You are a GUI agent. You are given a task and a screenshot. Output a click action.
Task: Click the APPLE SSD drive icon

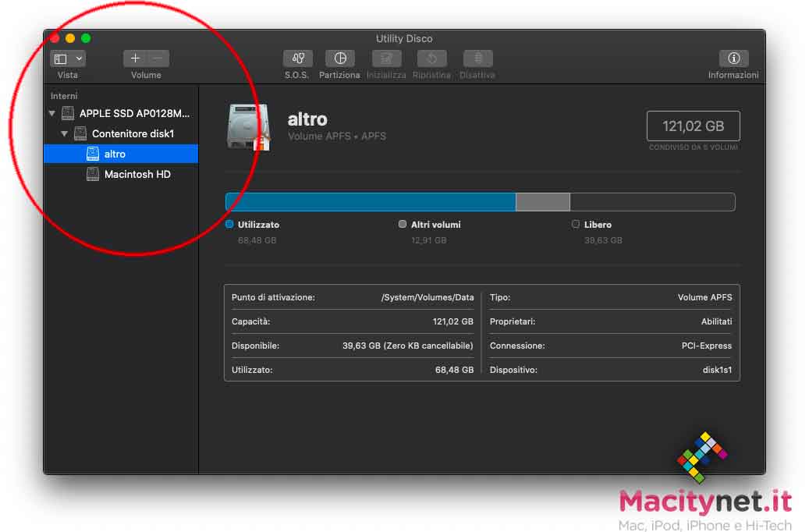[x=68, y=113]
